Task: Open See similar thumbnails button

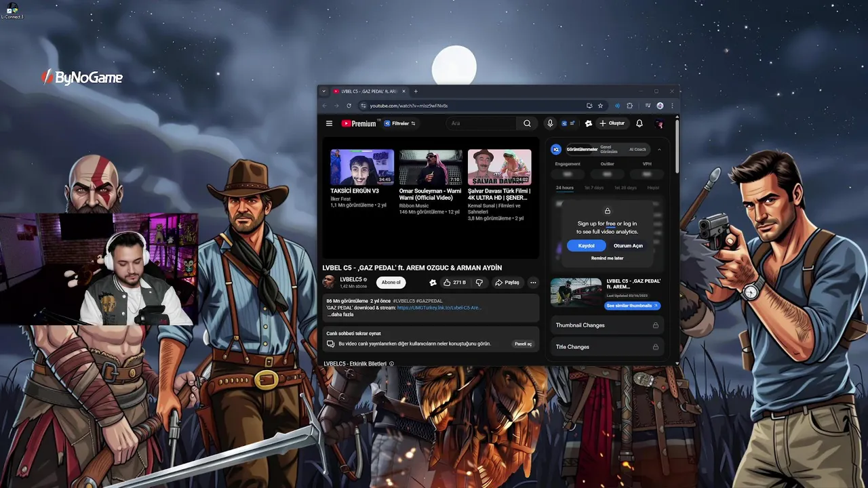Action: coord(631,306)
